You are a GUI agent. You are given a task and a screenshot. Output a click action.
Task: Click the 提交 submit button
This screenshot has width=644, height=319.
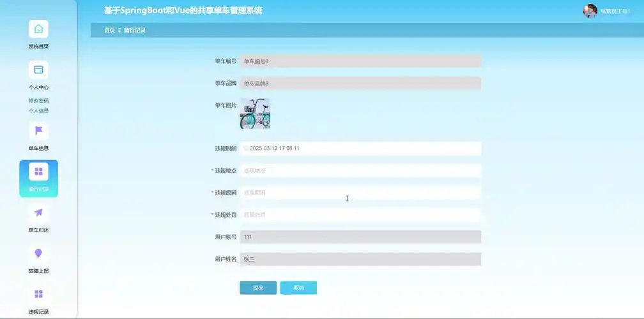click(x=258, y=288)
